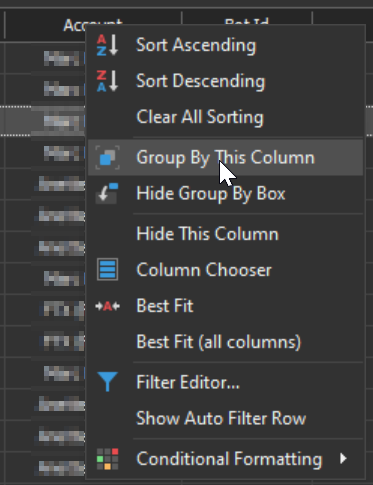Click the Best Fit icon

click(x=107, y=306)
